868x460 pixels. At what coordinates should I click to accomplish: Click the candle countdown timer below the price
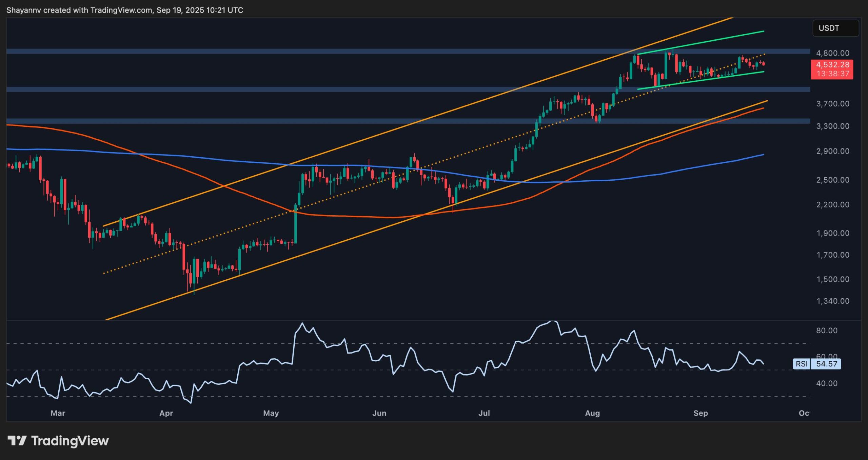click(x=834, y=73)
